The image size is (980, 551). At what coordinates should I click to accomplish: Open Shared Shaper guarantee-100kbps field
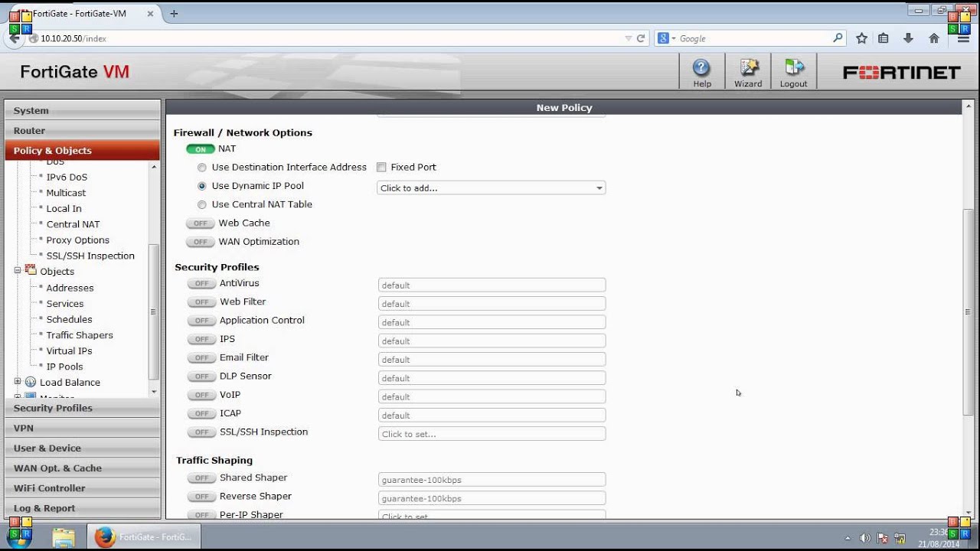(492, 480)
